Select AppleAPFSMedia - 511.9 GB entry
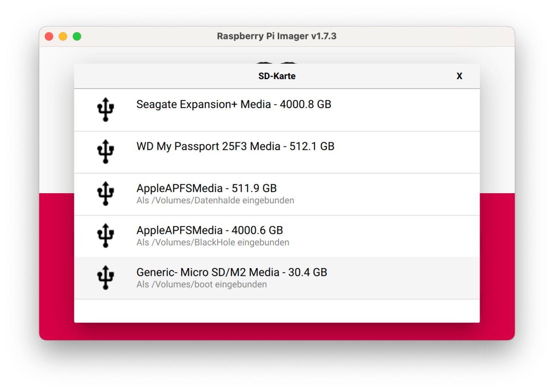The height and width of the screenshot is (392, 554). (277, 195)
